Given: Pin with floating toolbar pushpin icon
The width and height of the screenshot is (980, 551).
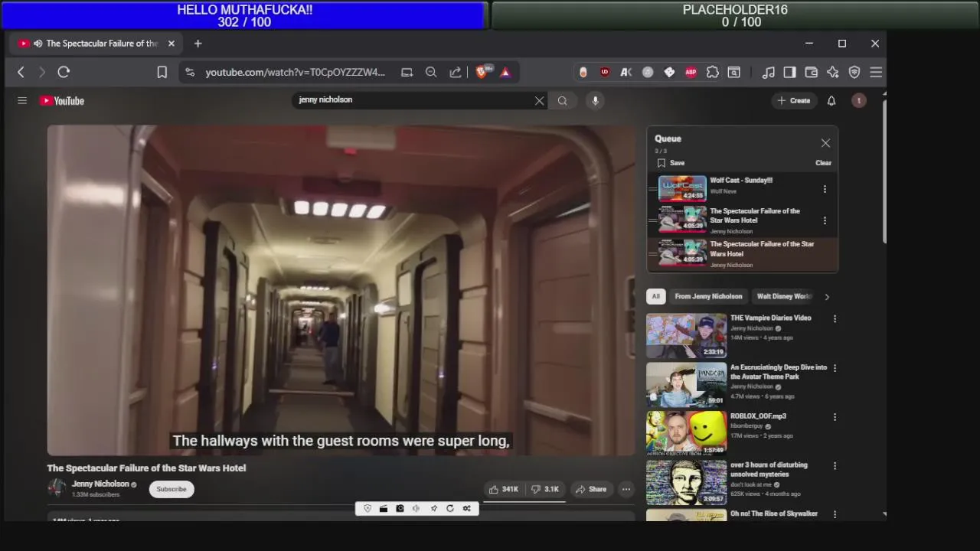Looking at the screenshot, I should point(433,508).
